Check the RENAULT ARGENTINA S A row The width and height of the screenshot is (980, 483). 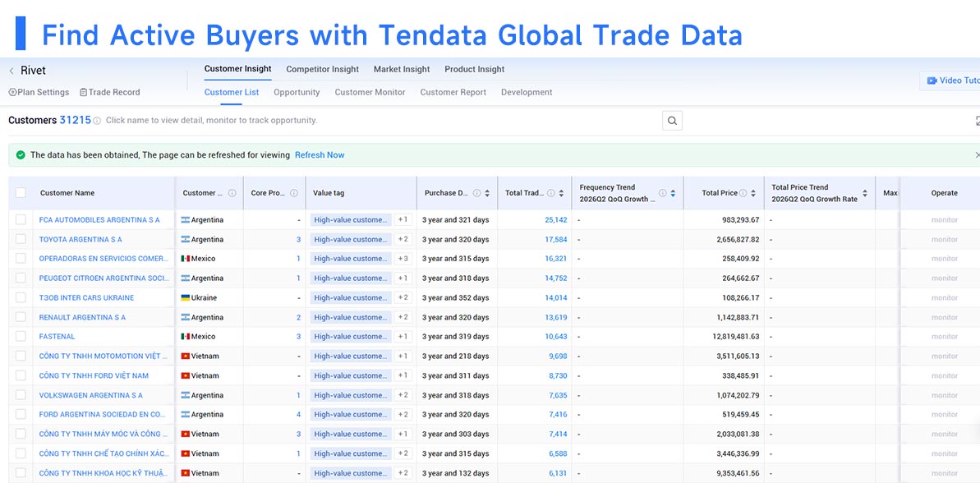[x=21, y=317]
